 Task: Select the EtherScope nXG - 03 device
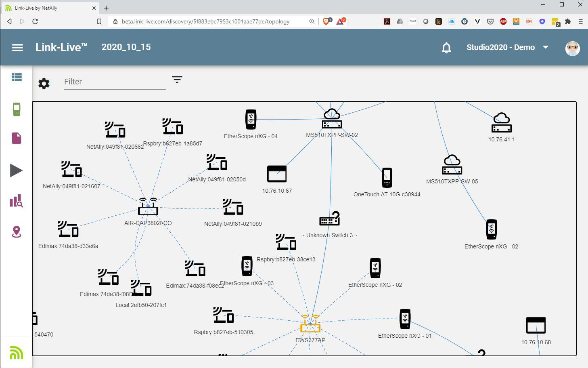point(247,267)
